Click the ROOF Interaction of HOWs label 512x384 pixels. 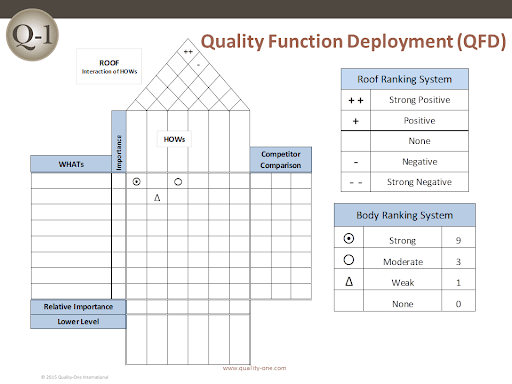(109, 67)
